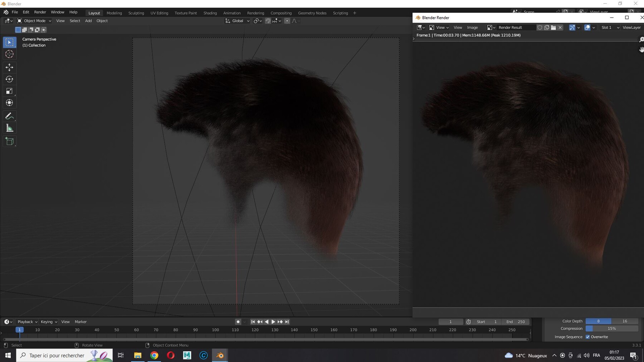Activate the Measure tool
This screenshot has width=644, height=362.
tap(10, 128)
